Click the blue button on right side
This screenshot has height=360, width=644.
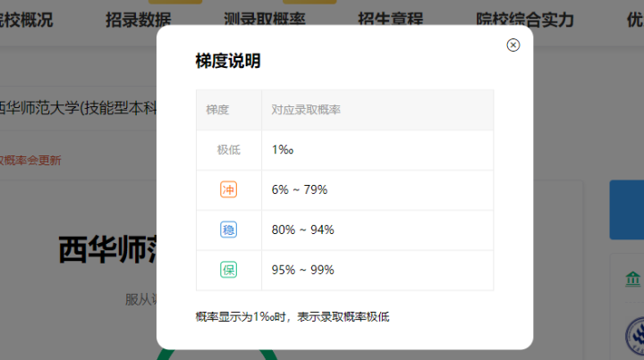[x=626, y=210]
